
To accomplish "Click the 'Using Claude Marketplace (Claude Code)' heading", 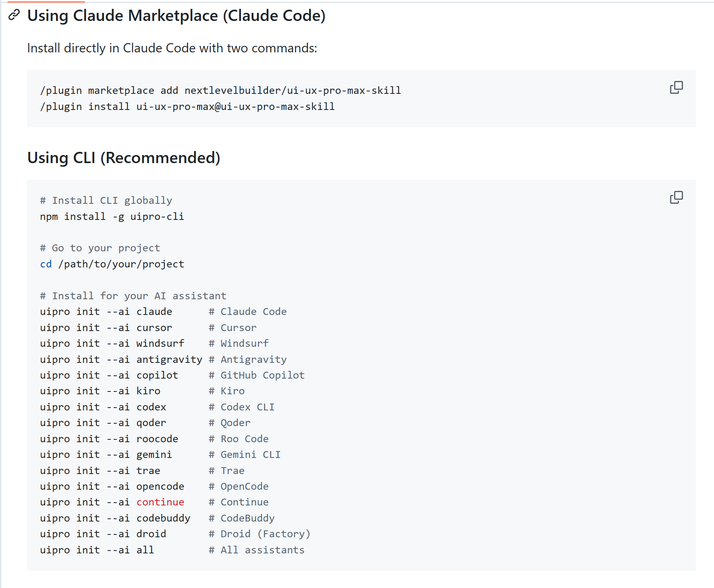I will click(x=176, y=16).
